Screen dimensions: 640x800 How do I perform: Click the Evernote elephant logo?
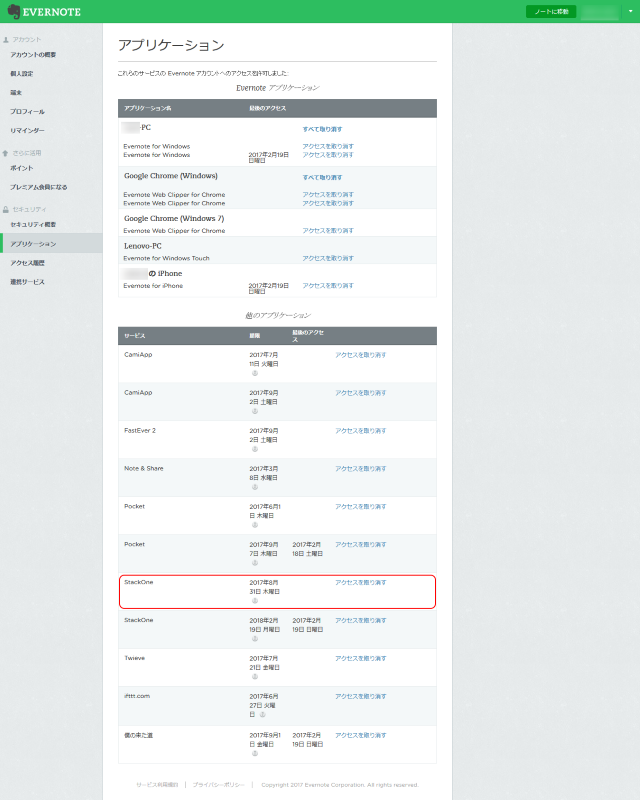[x=14, y=11]
